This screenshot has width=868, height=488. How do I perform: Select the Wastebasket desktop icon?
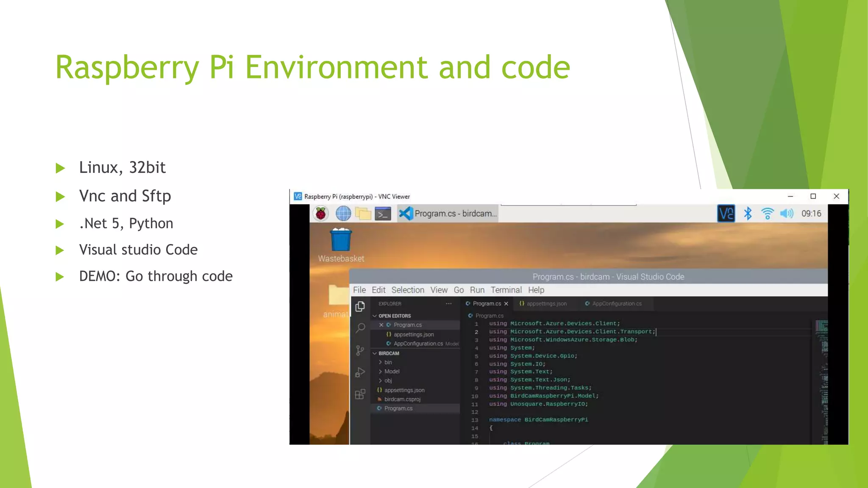(x=341, y=246)
